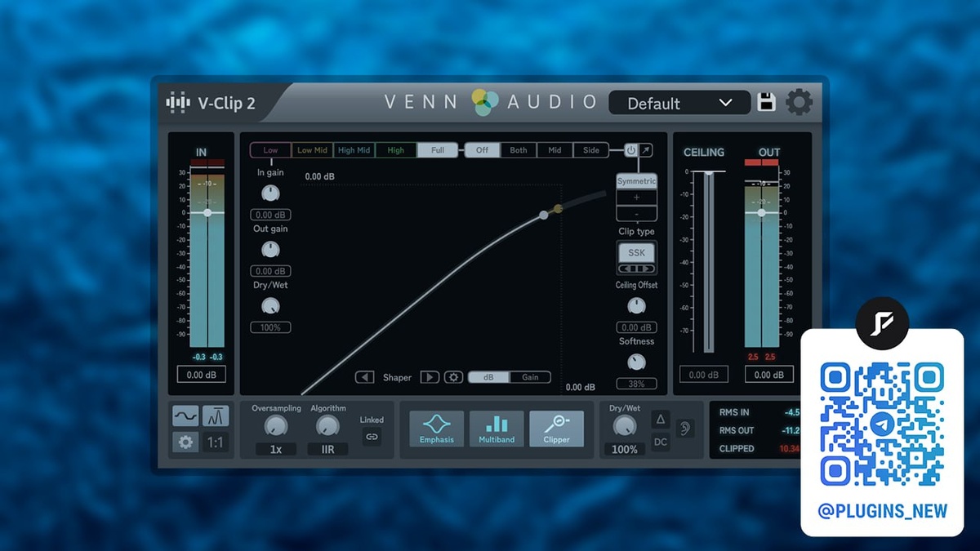Select the High band tab
This screenshot has height=551, width=980.
(x=396, y=150)
